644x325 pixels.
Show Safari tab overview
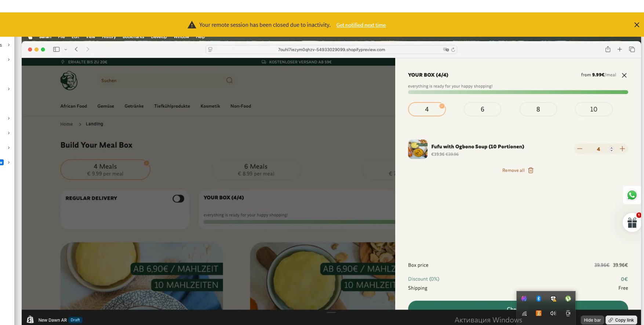(x=632, y=49)
